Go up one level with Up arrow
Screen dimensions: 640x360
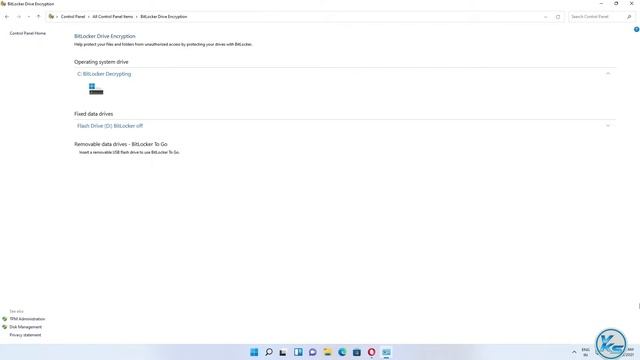click(38, 17)
